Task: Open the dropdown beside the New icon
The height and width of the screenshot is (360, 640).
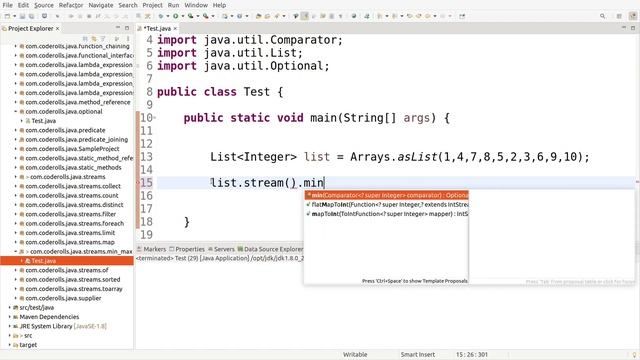Action: pos(15,16)
